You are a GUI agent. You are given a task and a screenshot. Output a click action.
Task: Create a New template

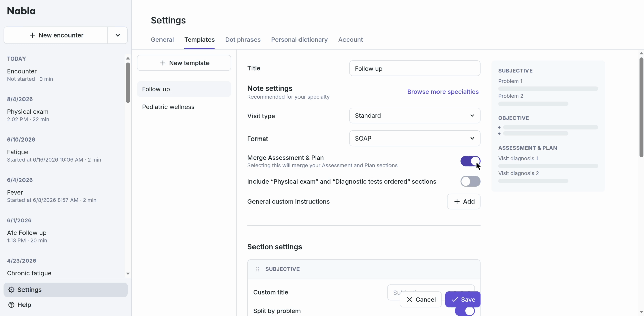click(x=184, y=63)
